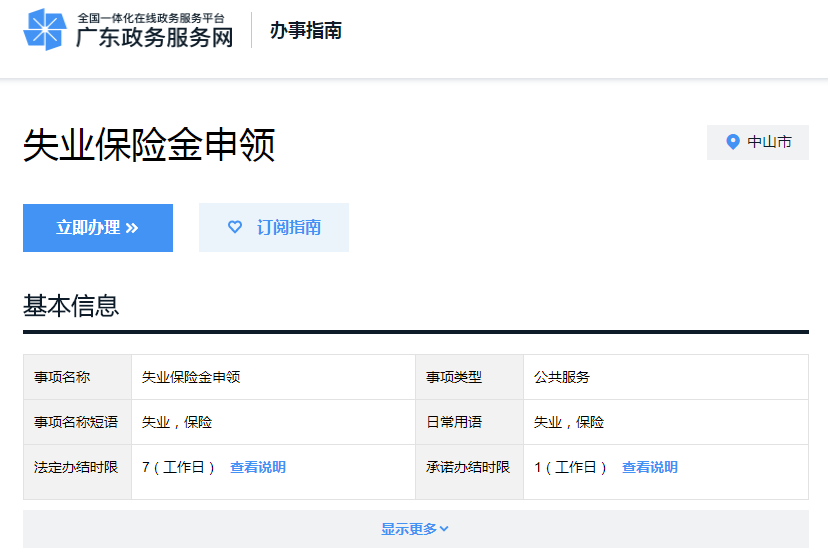Viewport: 828px width, 560px height.
Task: Click the heart icon on 订阅指南
Action: 235,227
